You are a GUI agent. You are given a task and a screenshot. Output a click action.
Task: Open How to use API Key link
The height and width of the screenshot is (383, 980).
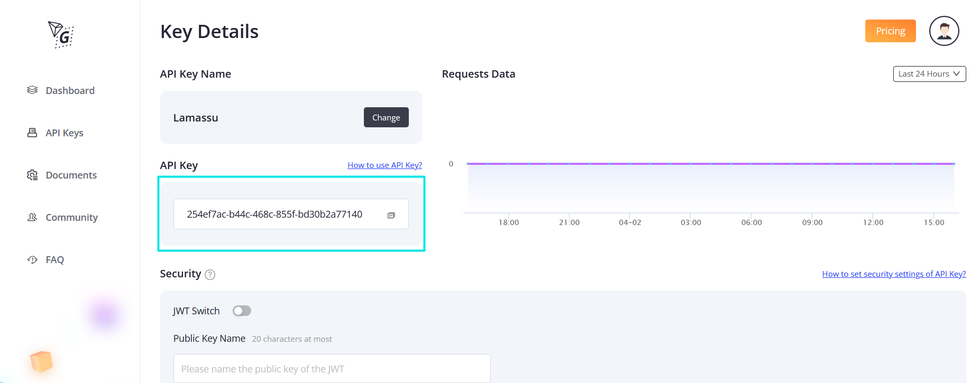(384, 165)
